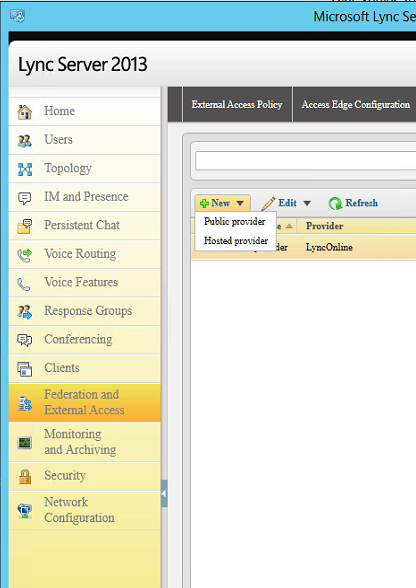Screen dimensions: 416x588
Task: Open Persistent Chat section
Action: click(85, 225)
